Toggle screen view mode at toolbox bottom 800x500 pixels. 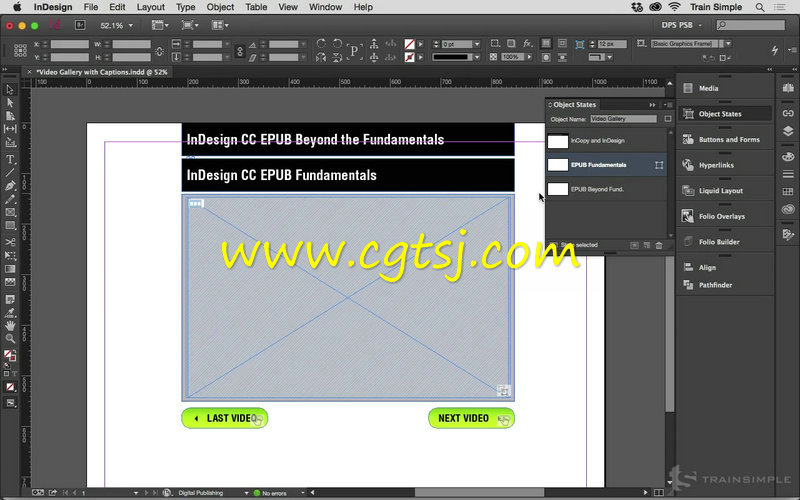[10, 403]
